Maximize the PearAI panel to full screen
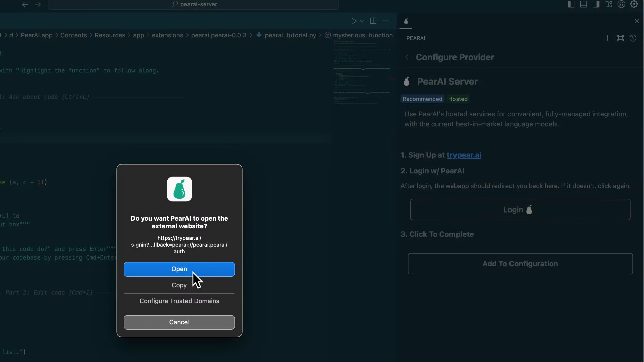 (x=620, y=38)
